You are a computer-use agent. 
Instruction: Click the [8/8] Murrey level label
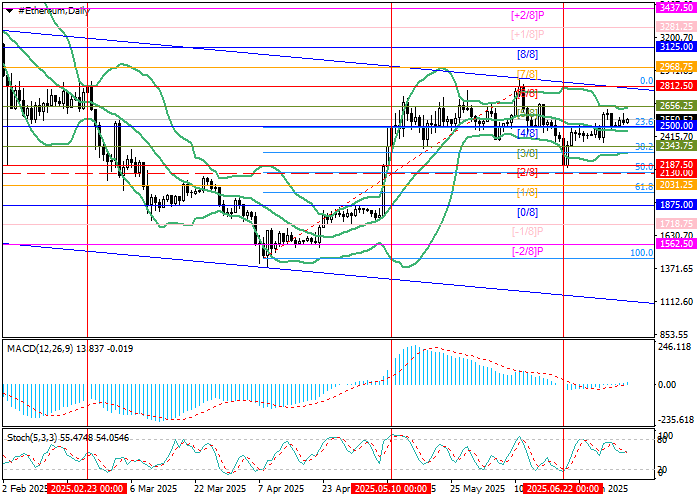[527, 54]
